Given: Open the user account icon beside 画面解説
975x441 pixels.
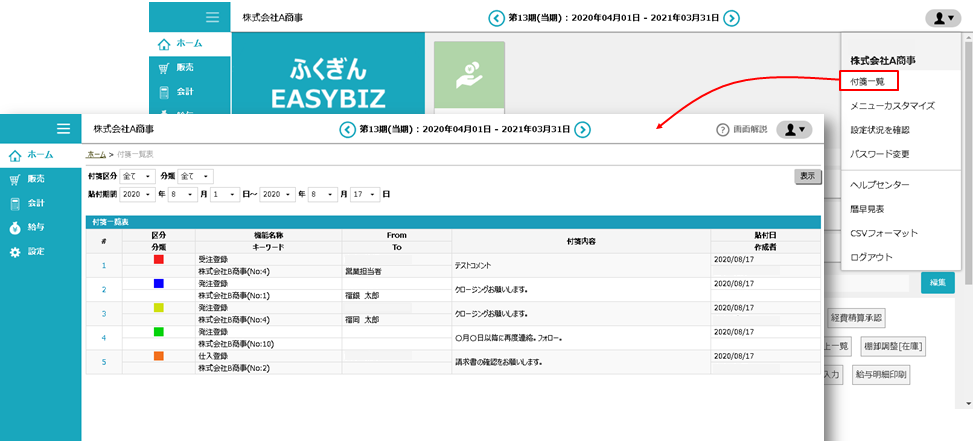Looking at the screenshot, I should [x=794, y=130].
